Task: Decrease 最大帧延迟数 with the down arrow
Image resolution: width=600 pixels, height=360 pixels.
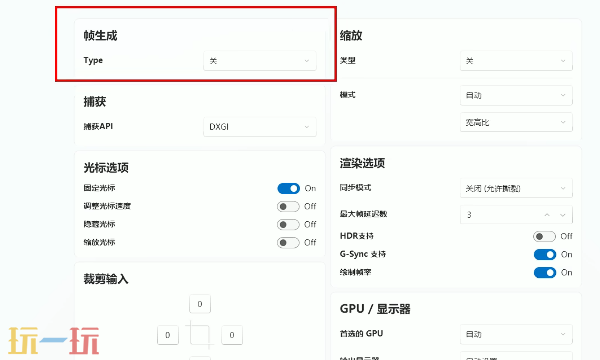Action: pyautogui.click(x=562, y=215)
